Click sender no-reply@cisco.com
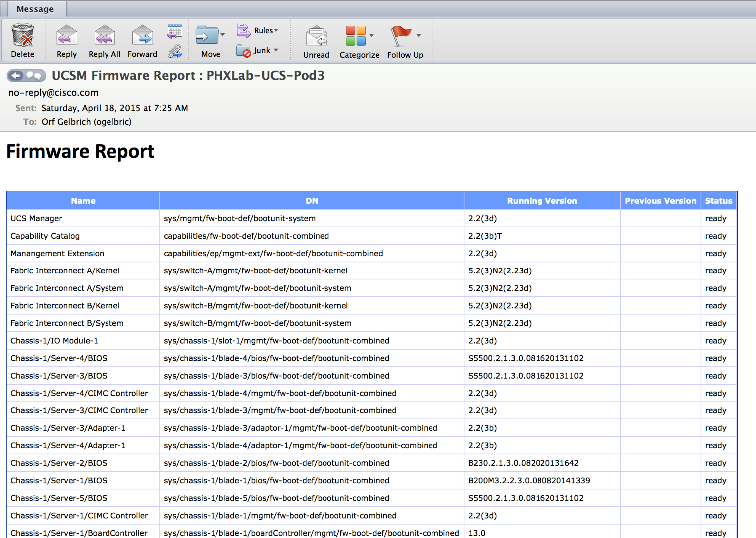Viewport: 756px width, 538px height. coord(53,92)
